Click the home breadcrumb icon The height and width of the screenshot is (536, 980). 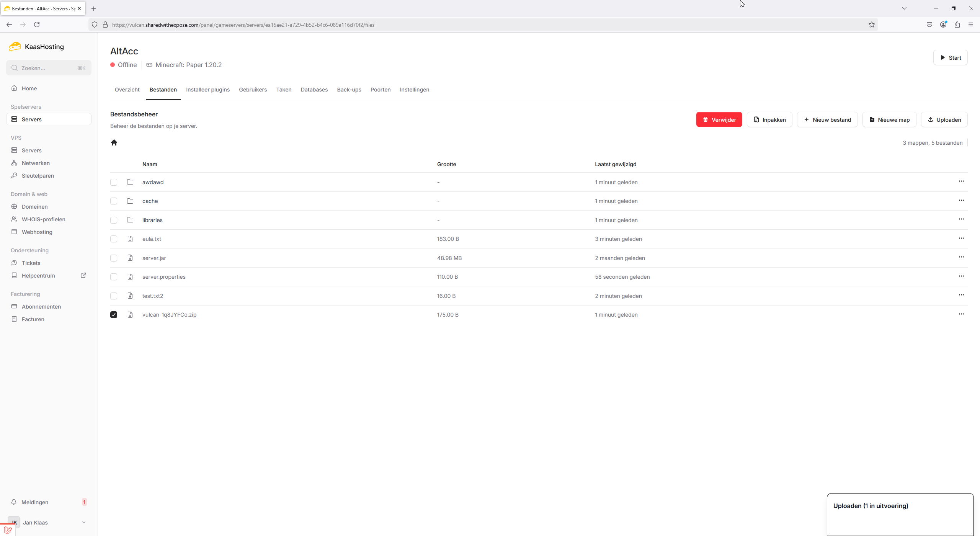tap(114, 142)
